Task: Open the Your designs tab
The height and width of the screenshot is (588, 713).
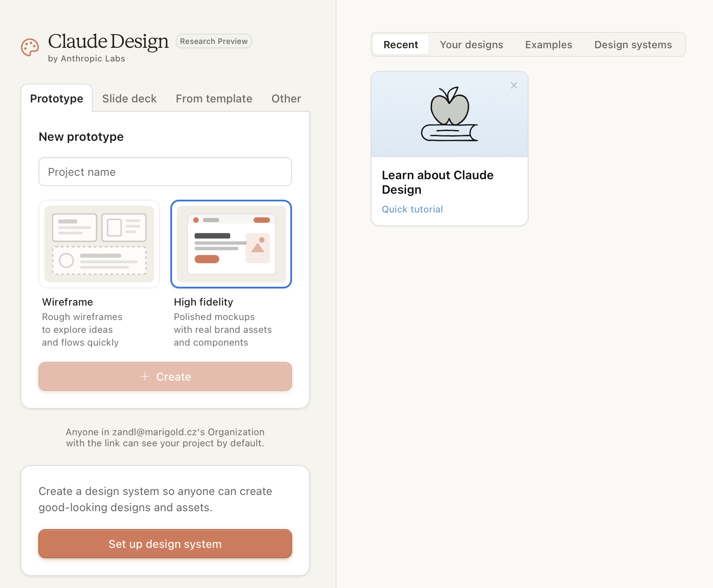Action: (x=471, y=45)
